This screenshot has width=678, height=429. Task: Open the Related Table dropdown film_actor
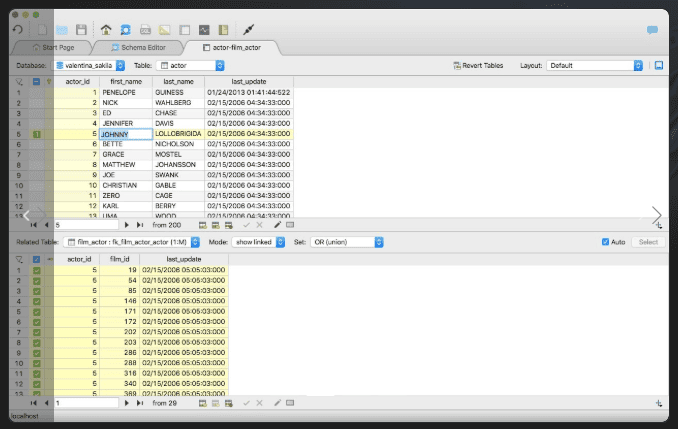131,242
